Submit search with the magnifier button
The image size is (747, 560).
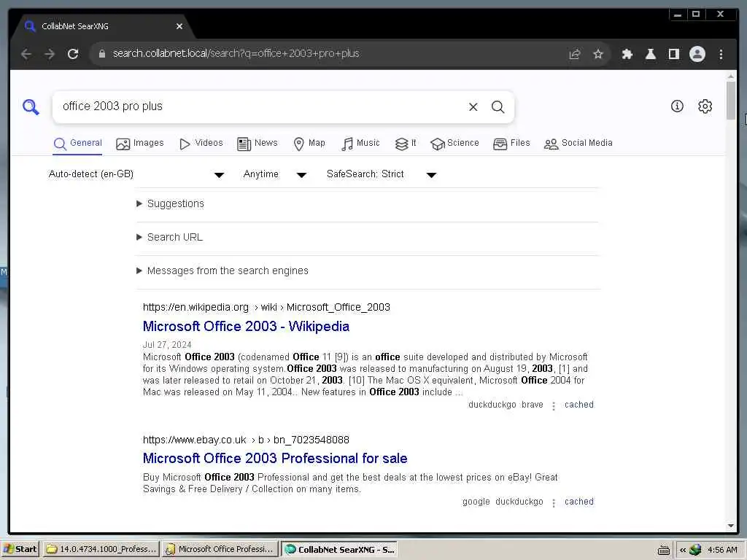(x=498, y=106)
